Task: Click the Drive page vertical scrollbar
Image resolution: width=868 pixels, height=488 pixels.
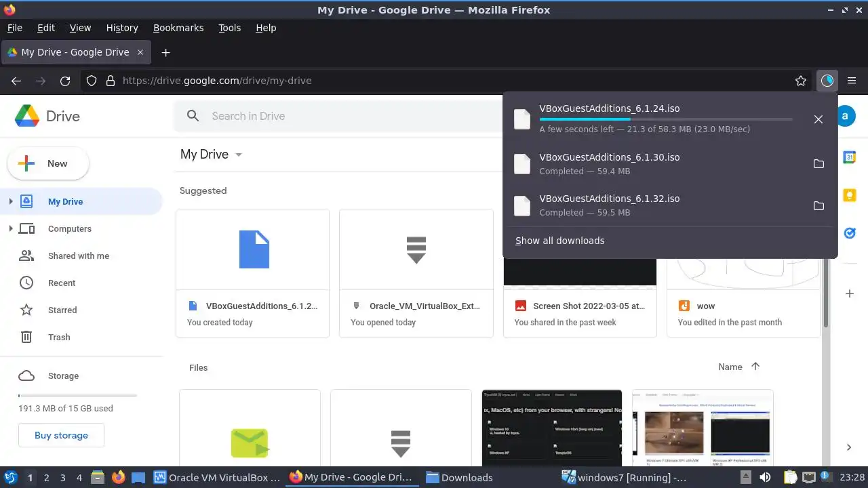Action: 826,291
